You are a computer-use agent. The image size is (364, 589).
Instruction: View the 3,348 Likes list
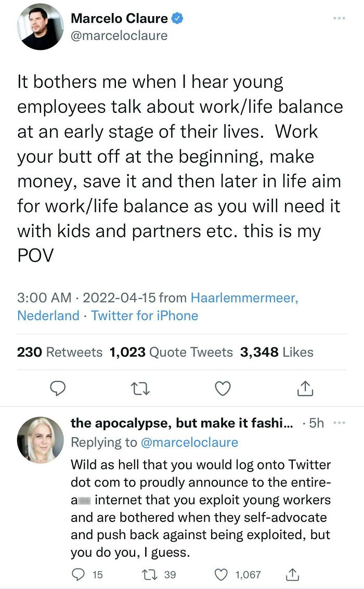pyautogui.click(x=277, y=352)
